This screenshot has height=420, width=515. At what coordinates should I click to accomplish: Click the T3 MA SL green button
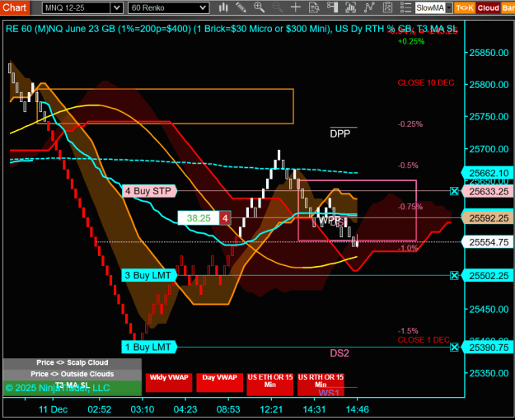pyautogui.click(x=73, y=388)
